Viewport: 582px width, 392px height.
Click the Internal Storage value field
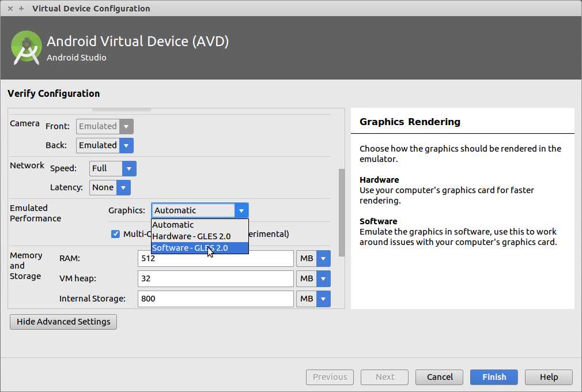click(x=216, y=299)
